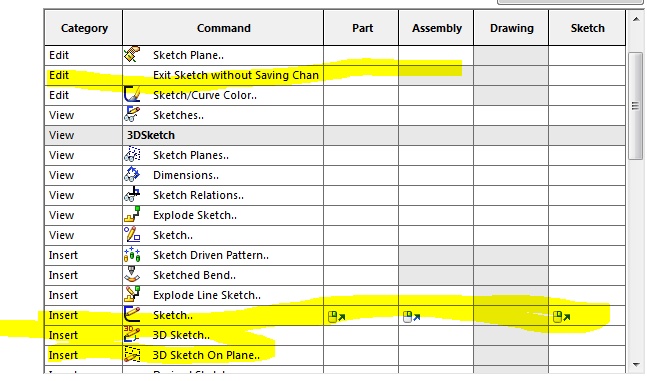Click mouse gesture icon in Part column
The image size is (647, 381).
336,317
